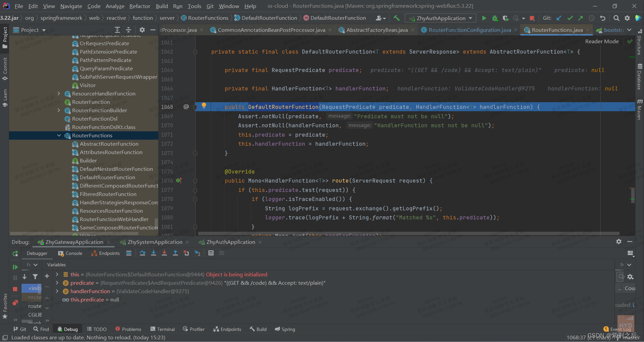Screen dimensions: 644x342
Task: Toggle the Project tool window stripe button
Action: point(5,38)
